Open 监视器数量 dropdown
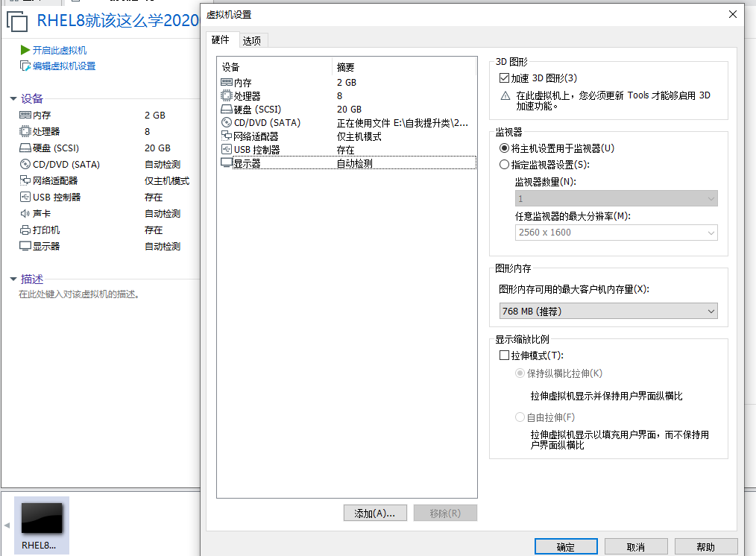 616,198
